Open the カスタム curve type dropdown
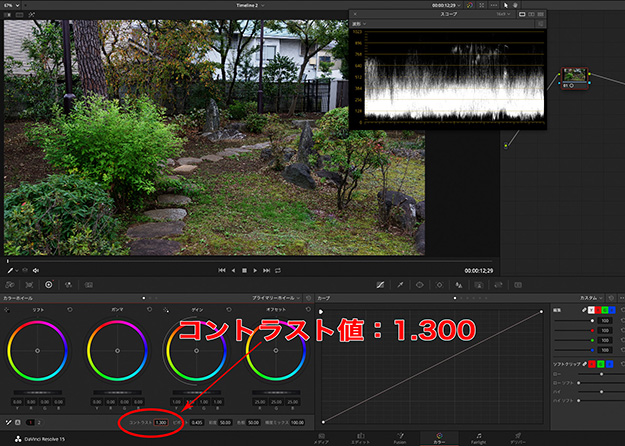 (590, 298)
